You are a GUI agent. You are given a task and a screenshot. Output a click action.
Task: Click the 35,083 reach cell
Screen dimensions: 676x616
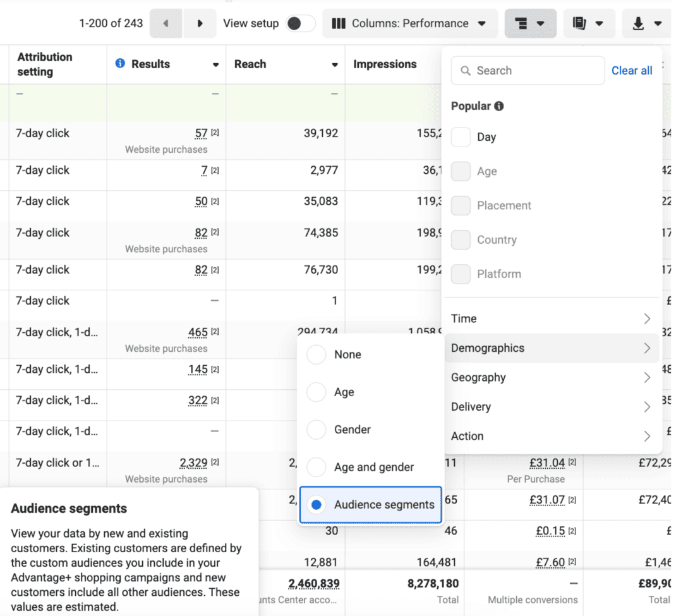321,202
